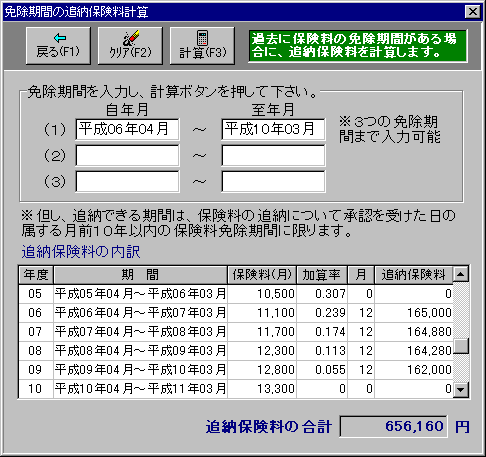Click the 追納保険料 column header
Image resolution: width=486 pixels, height=457 pixels.
pyautogui.click(x=414, y=275)
